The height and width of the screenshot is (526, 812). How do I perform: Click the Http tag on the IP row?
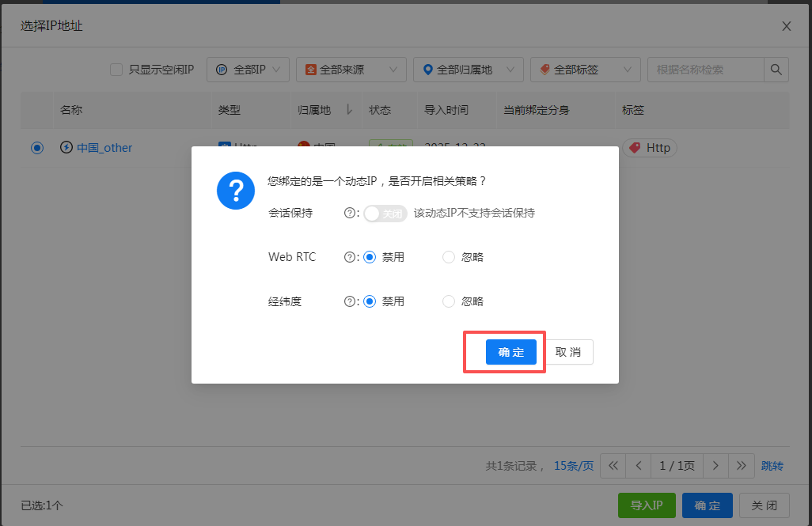tap(649, 147)
